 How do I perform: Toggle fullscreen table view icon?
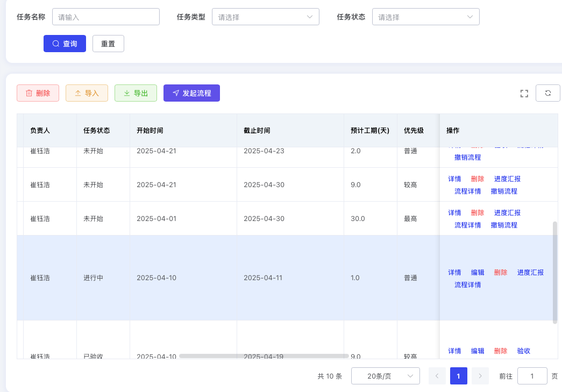pos(524,94)
